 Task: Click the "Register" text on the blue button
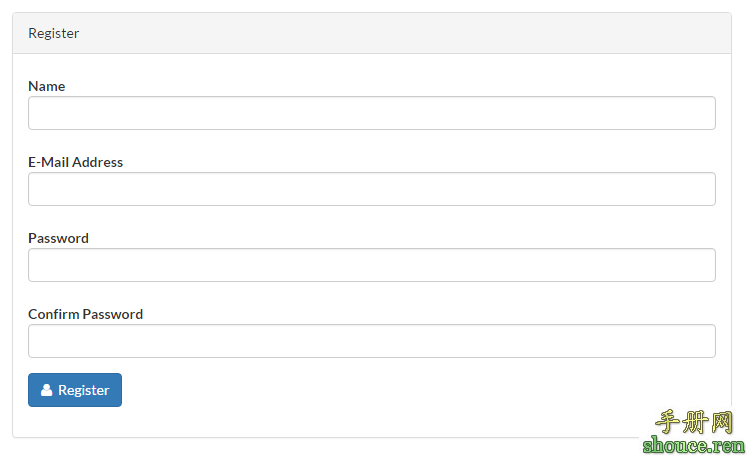pos(84,391)
